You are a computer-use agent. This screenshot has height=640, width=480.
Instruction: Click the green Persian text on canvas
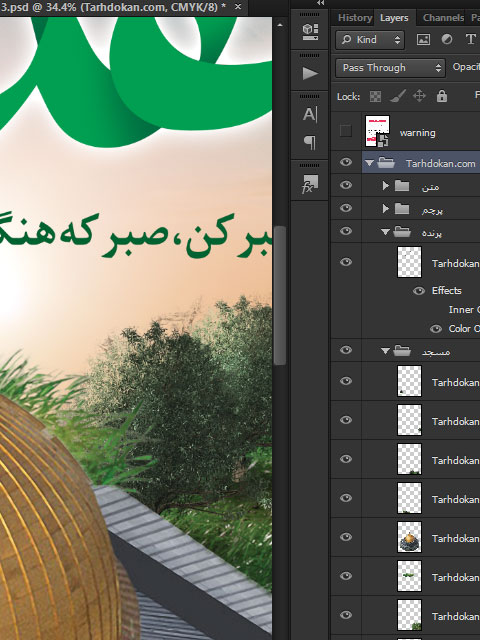[x=135, y=236]
